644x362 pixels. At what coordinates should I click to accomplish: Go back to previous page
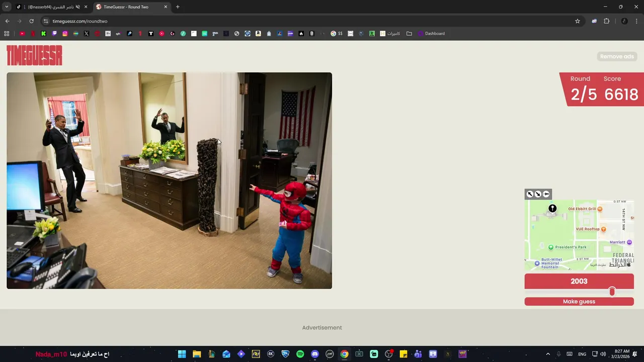pos(7,21)
